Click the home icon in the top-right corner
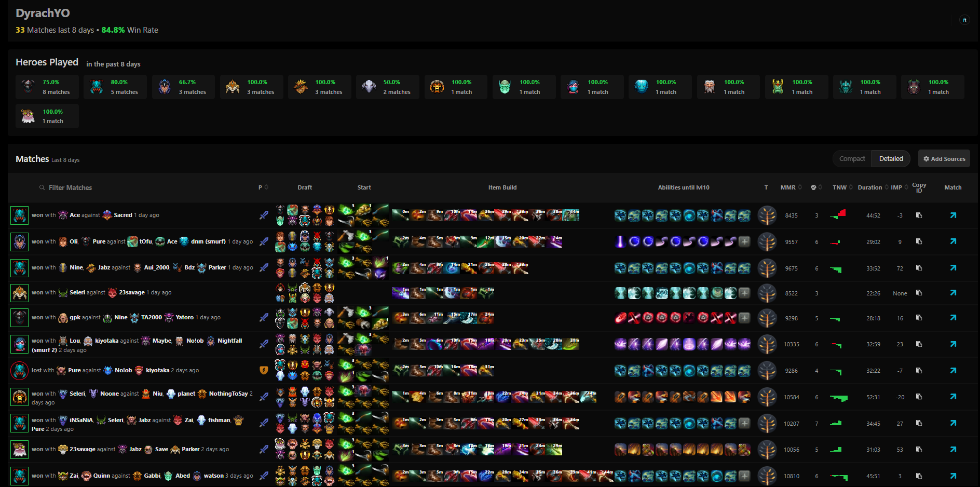Viewport: 980px width, 487px height. 964,20
